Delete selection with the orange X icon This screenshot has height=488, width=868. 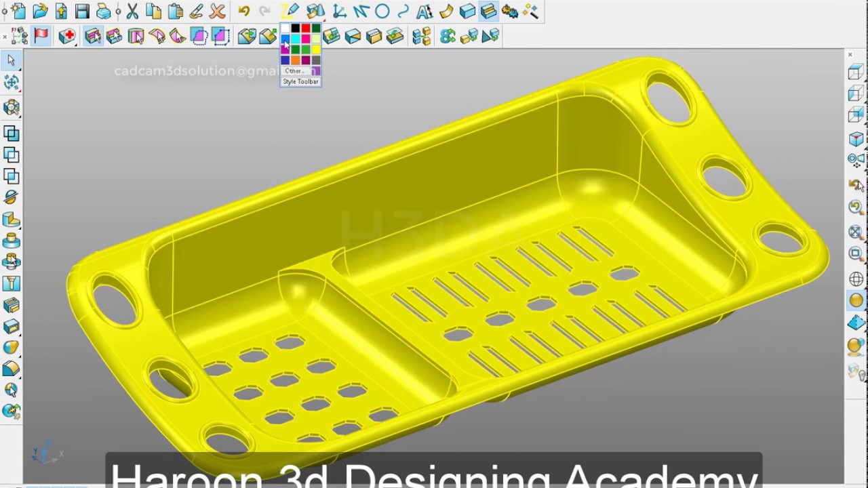(218, 11)
